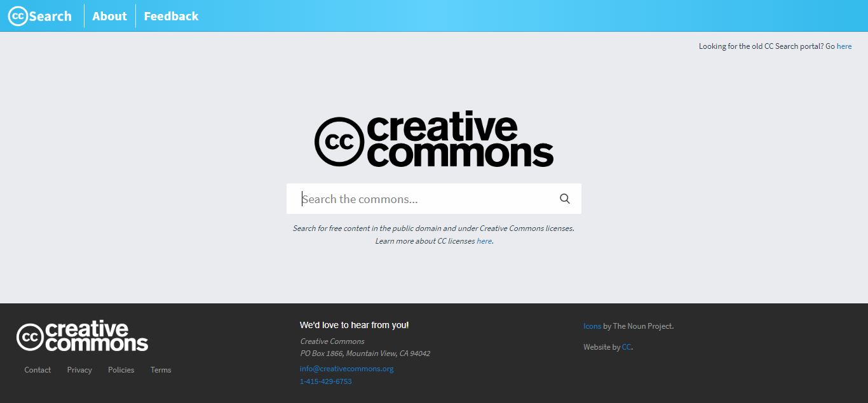
Task: Open the CC link after Website by
Action: [627, 347]
